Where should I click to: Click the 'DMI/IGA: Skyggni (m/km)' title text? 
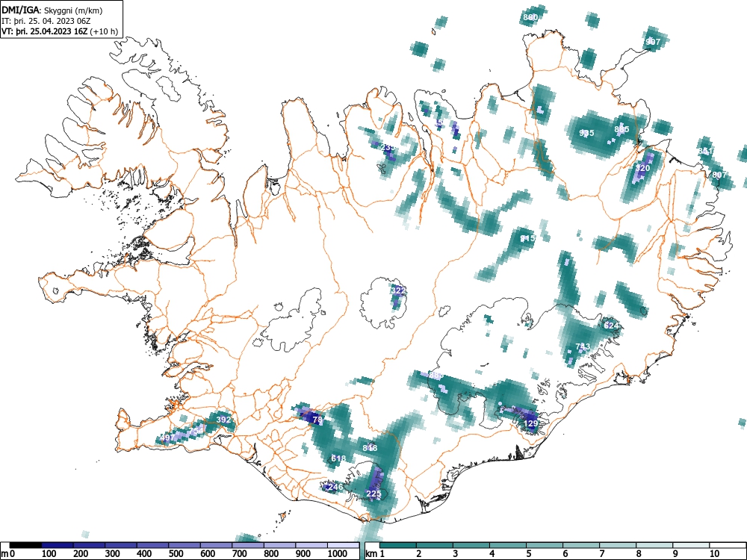[x=52, y=10]
